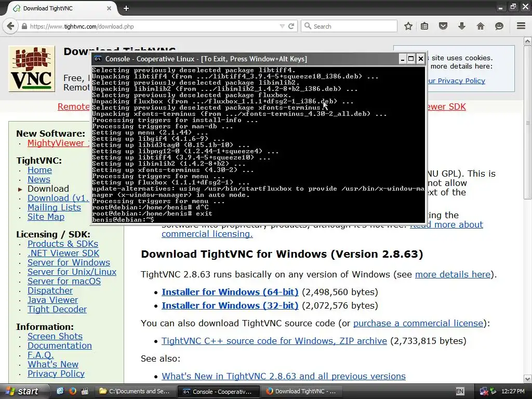Open the Tight Decoder link

[57, 309]
